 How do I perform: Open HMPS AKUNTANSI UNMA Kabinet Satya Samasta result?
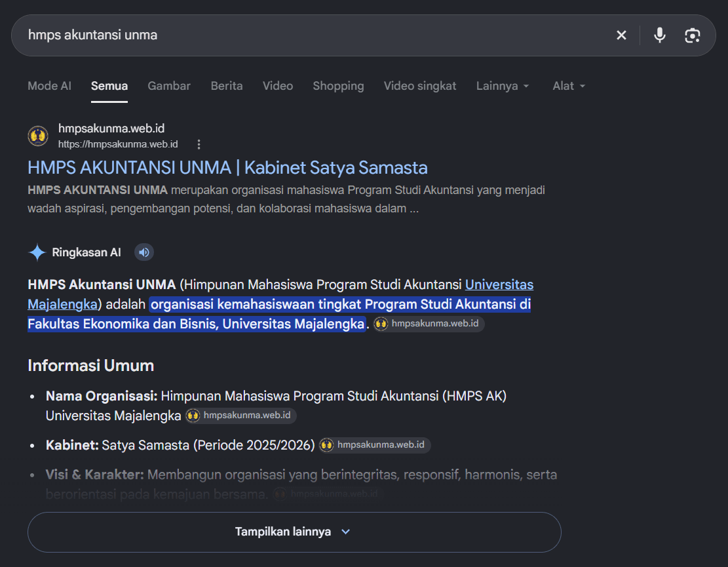click(x=227, y=168)
